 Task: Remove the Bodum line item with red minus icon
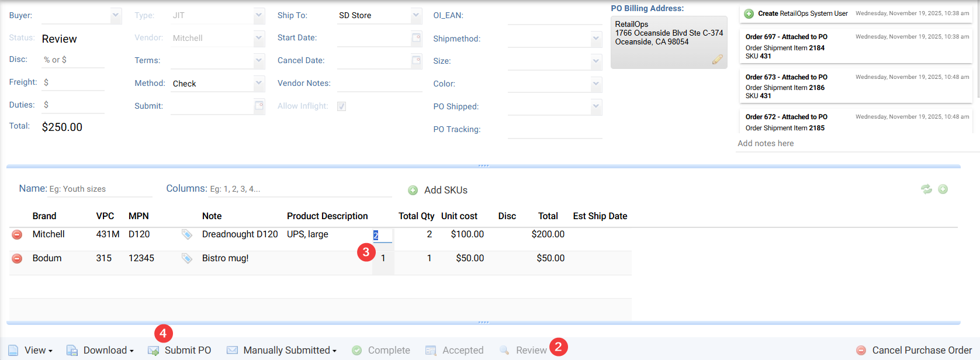(17, 258)
